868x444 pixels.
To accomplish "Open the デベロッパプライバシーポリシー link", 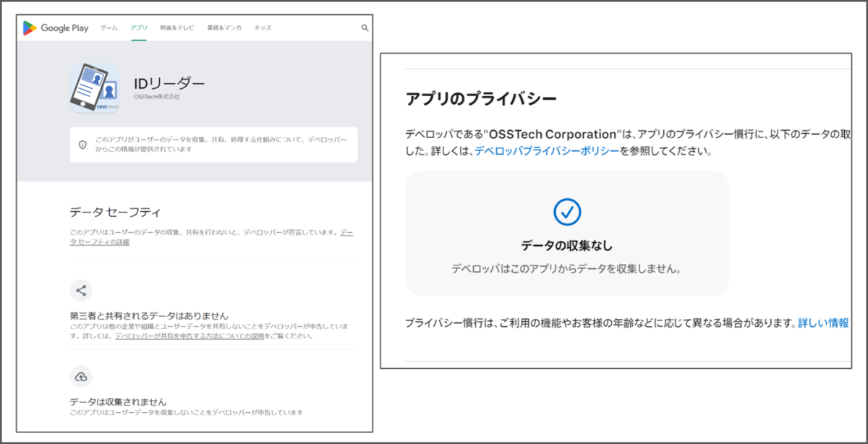I will coord(547,151).
